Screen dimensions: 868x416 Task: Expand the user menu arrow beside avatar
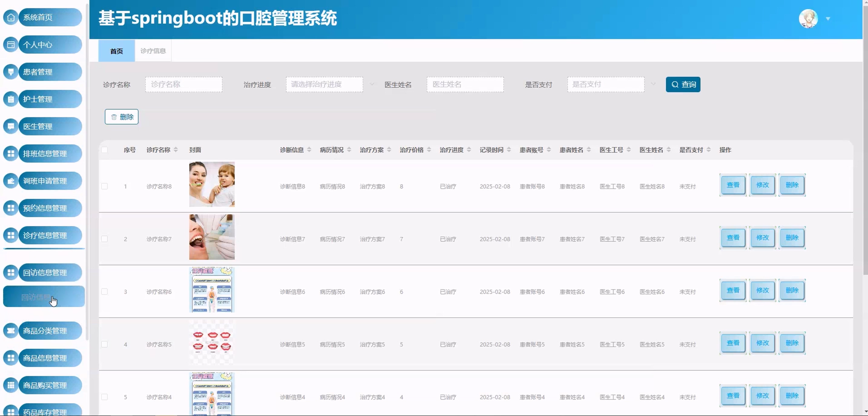click(x=828, y=19)
